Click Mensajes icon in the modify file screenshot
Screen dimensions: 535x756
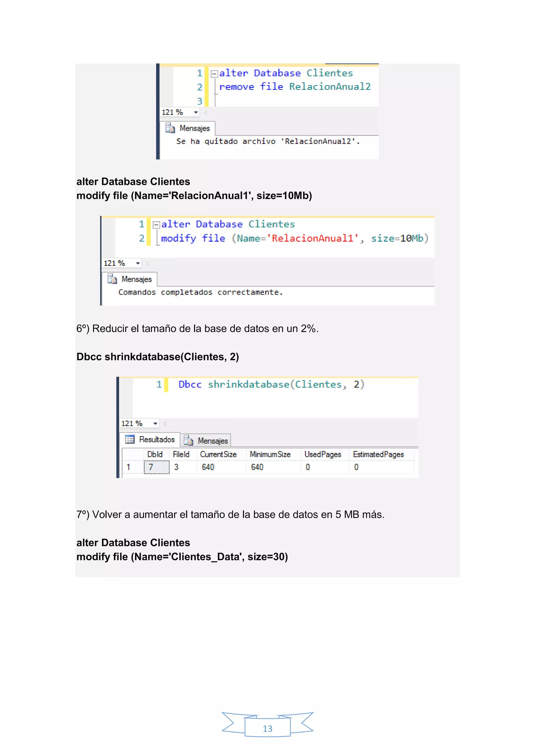tap(112, 279)
